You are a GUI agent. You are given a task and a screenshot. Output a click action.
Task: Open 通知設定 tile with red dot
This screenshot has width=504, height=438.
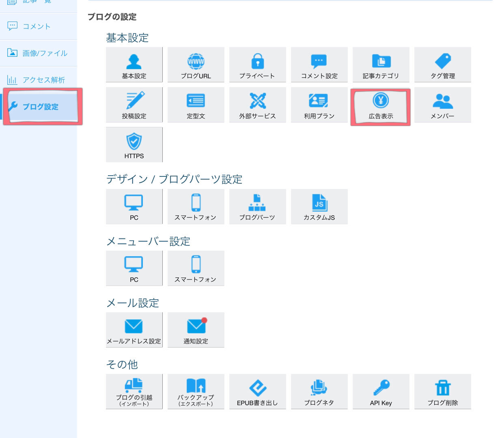pos(196,330)
